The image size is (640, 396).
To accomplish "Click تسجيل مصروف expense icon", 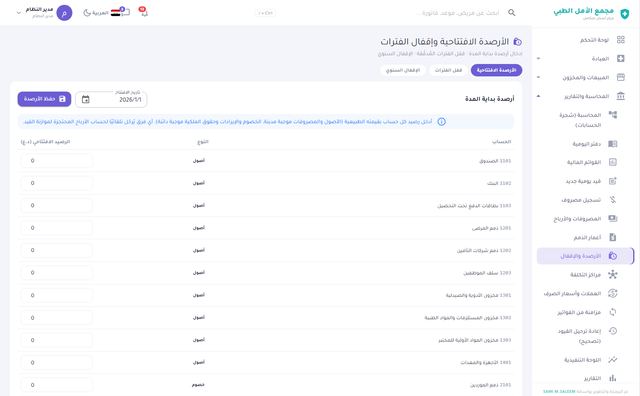I will (613, 200).
